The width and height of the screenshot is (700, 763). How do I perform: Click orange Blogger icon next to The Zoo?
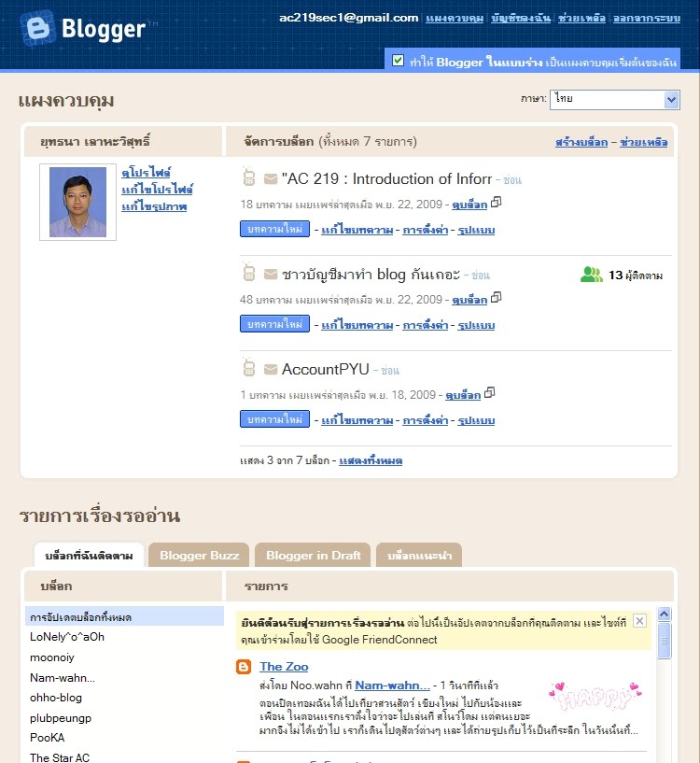point(244,667)
